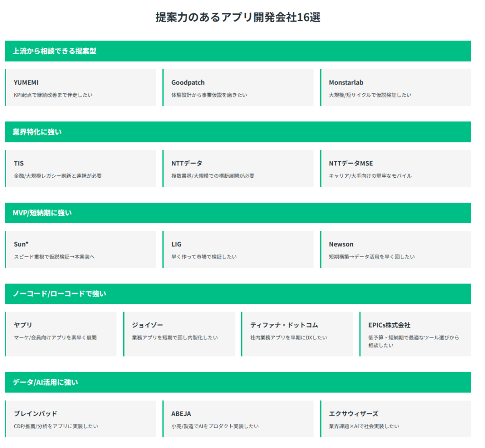The width and height of the screenshot is (485, 448).
Task: Click the YUMEMI company card
Action: tap(80, 88)
